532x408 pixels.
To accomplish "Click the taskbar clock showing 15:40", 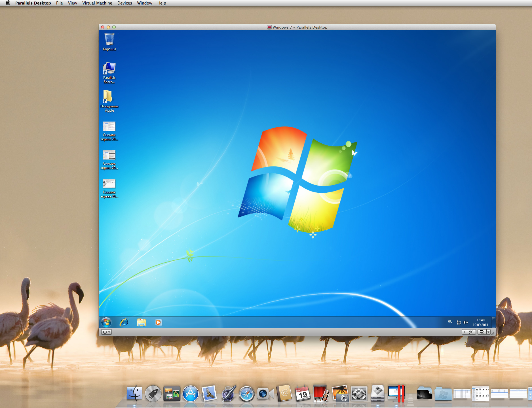I will pyautogui.click(x=480, y=322).
